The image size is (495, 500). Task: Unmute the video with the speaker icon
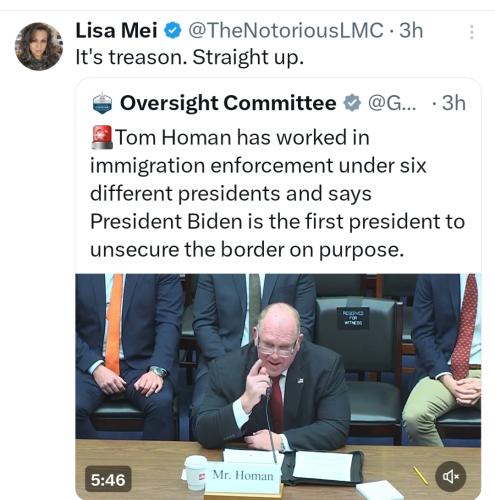[451, 477]
